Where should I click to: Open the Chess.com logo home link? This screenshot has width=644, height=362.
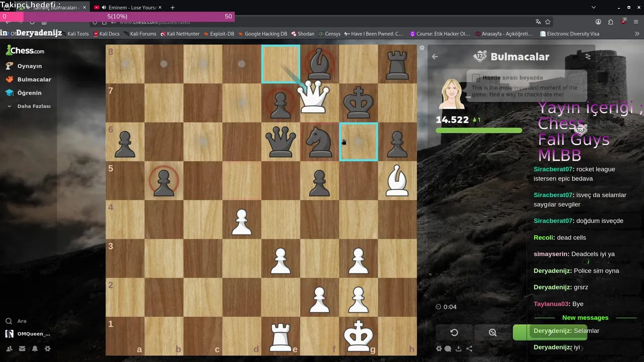point(25,50)
